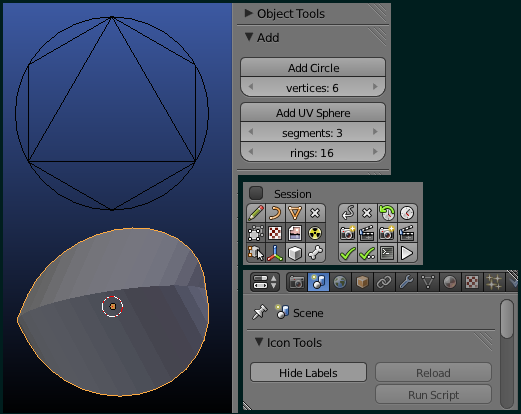Image resolution: width=521 pixels, height=414 pixels.
Task: Open the World properties tab (globe)
Action: 340,282
